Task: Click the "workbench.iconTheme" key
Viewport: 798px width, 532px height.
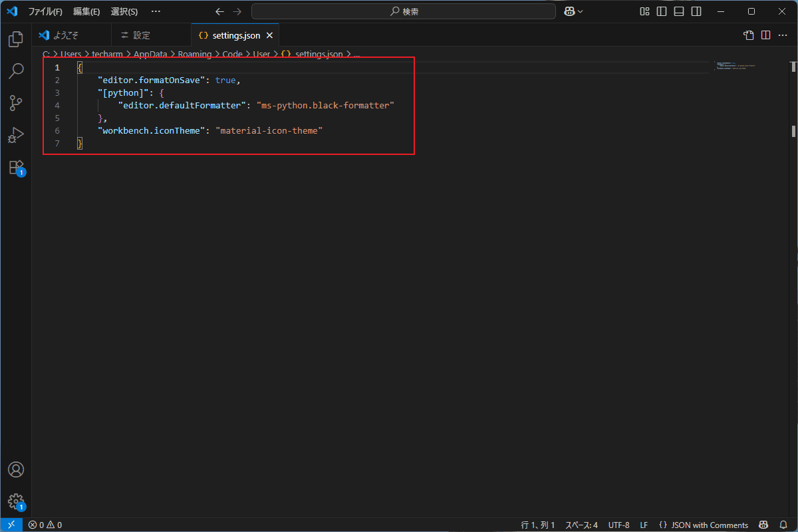Action: (x=152, y=130)
